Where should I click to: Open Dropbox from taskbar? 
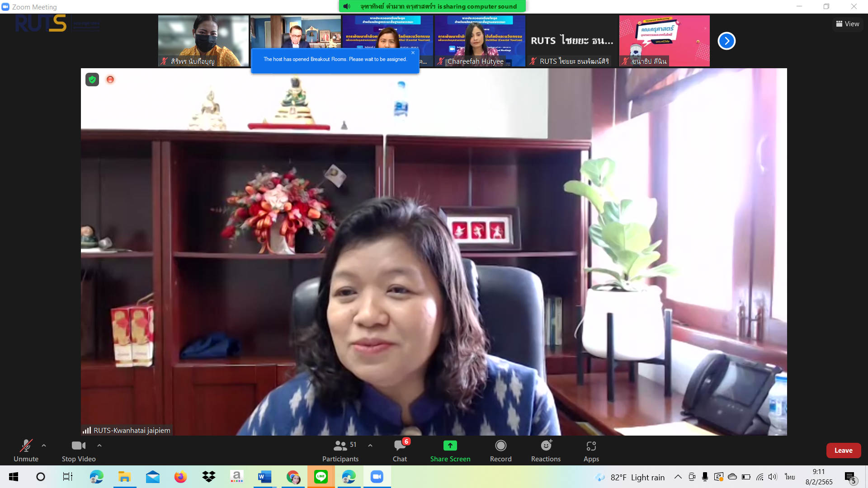click(209, 477)
